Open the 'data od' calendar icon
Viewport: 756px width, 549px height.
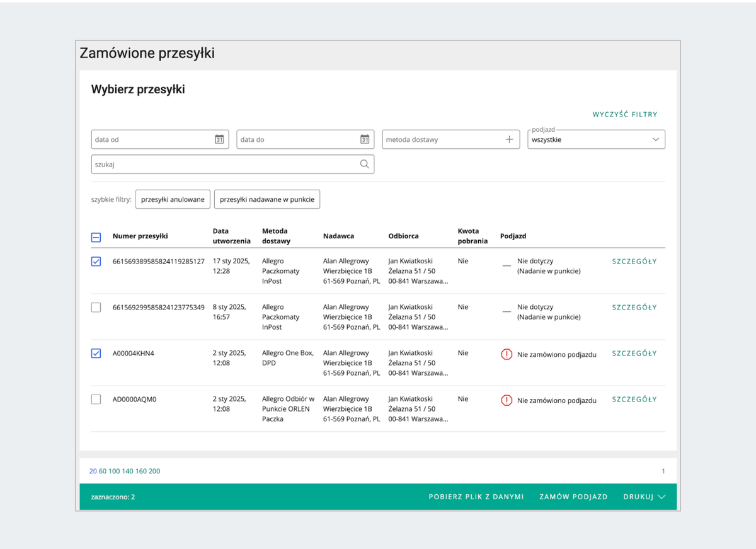tap(219, 139)
